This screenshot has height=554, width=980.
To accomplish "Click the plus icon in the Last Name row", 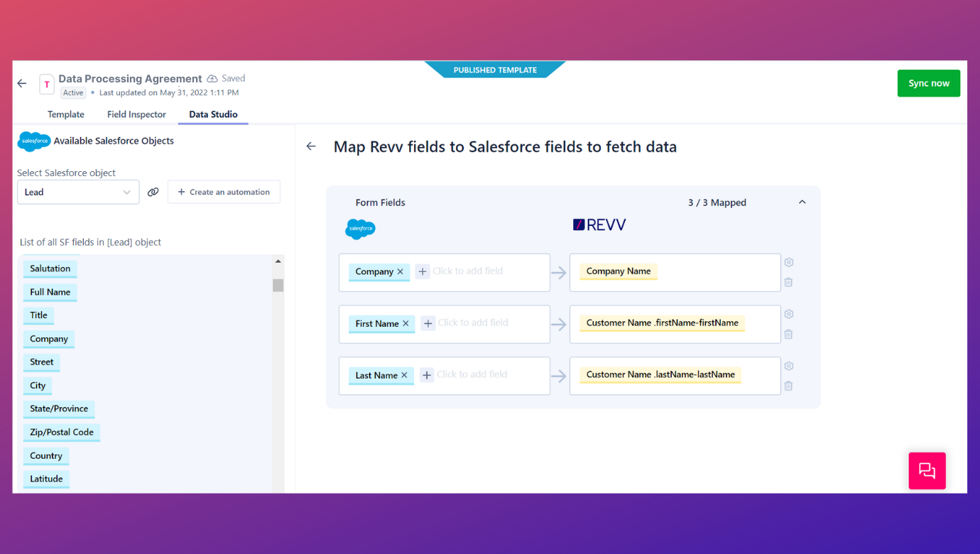I will 427,375.
